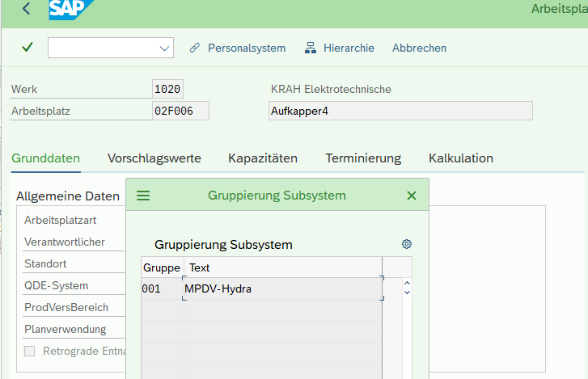The height and width of the screenshot is (379, 588).
Task: Select group 001 cell
Action: point(162,288)
